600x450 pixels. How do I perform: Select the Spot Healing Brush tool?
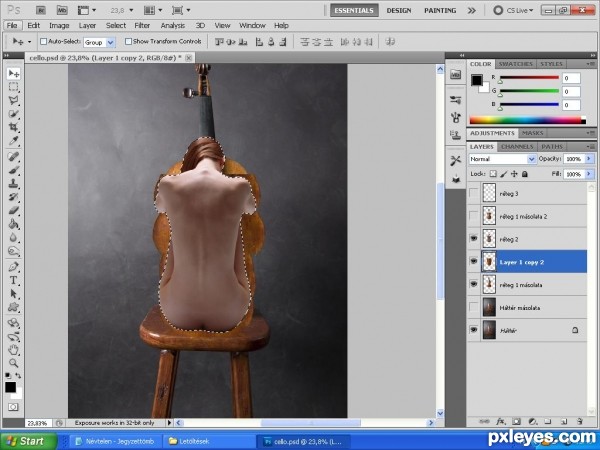pos(13,157)
